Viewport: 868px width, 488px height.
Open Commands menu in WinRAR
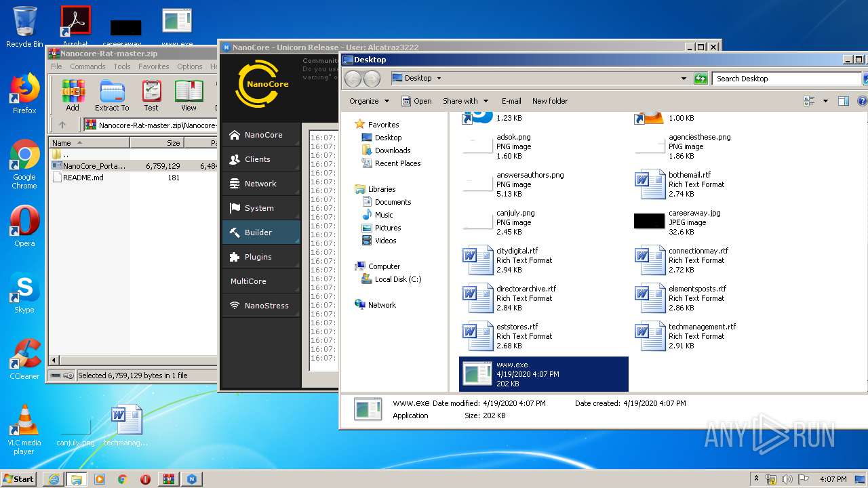point(87,66)
